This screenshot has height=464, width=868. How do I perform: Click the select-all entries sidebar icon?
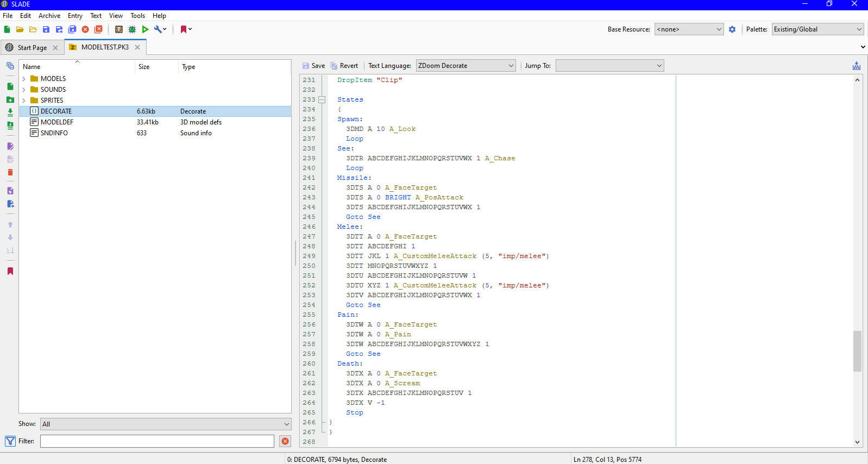(x=10, y=66)
